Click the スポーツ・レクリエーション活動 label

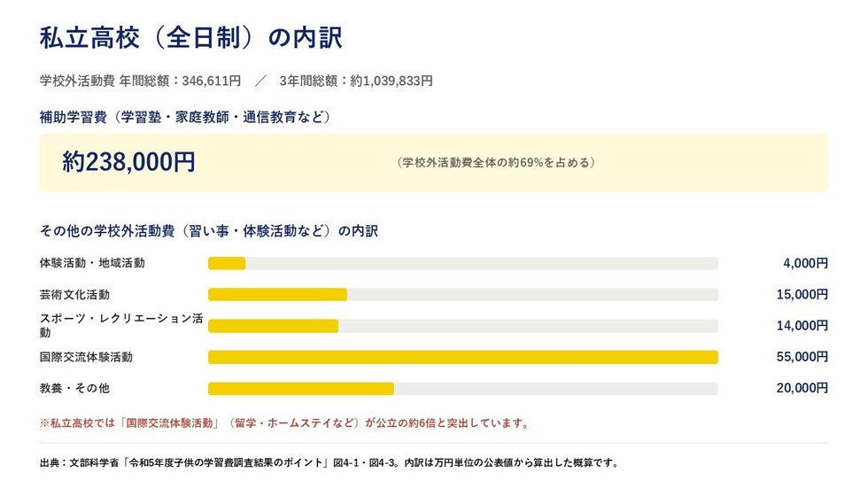(x=121, y=325)
